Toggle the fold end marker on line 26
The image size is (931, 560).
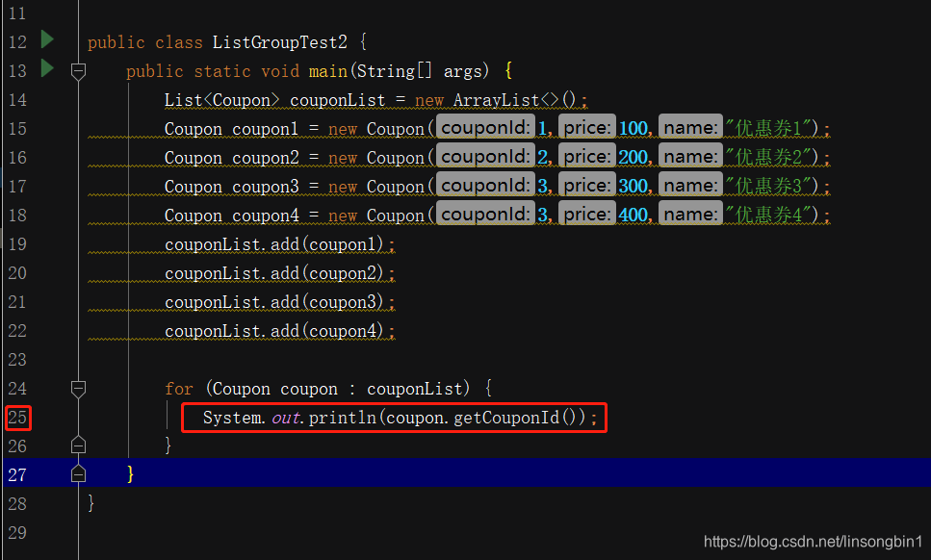point(78,445)
